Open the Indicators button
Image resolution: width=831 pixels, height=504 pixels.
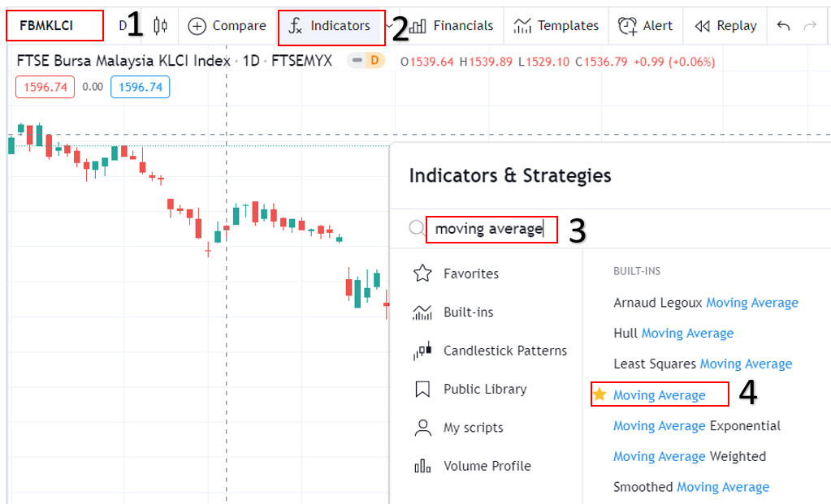tap(331, 26)
